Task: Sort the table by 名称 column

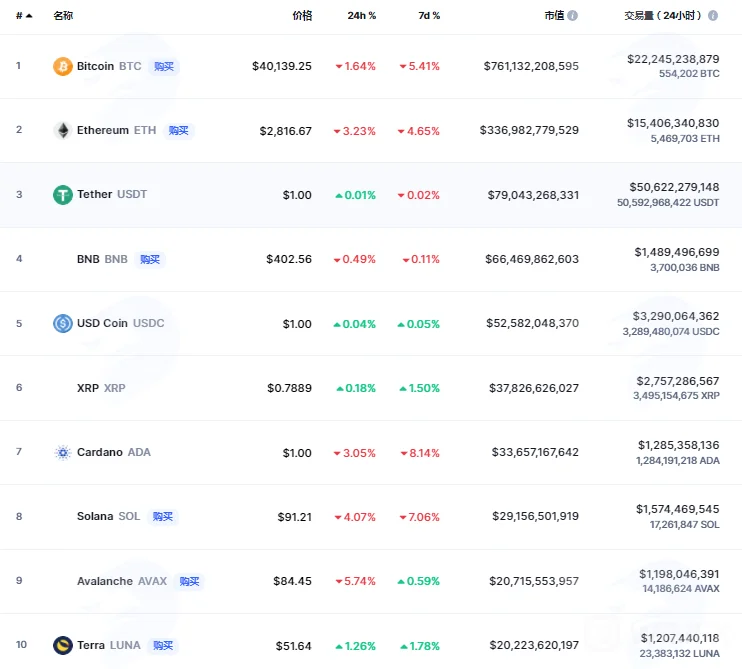Action: 63,16
